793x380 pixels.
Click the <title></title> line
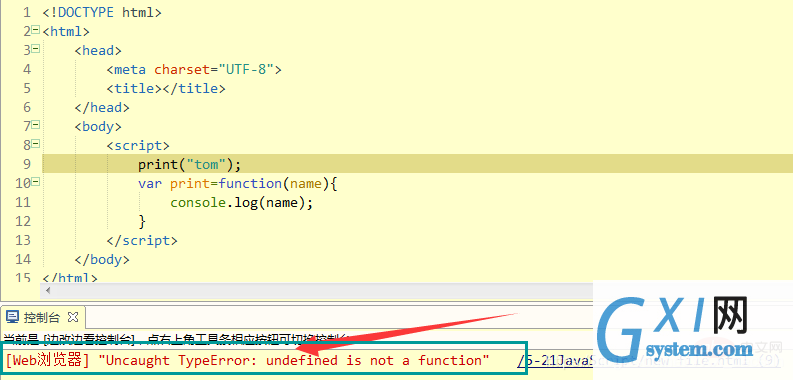coord(166,89)
